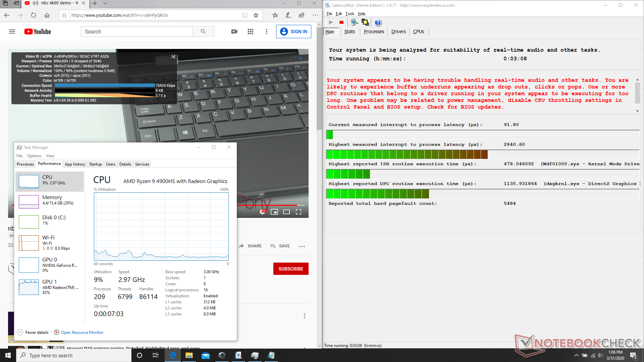Open Task Manager Services tab
This screenshot has height=362, width=644.
[x=142, y=164]
